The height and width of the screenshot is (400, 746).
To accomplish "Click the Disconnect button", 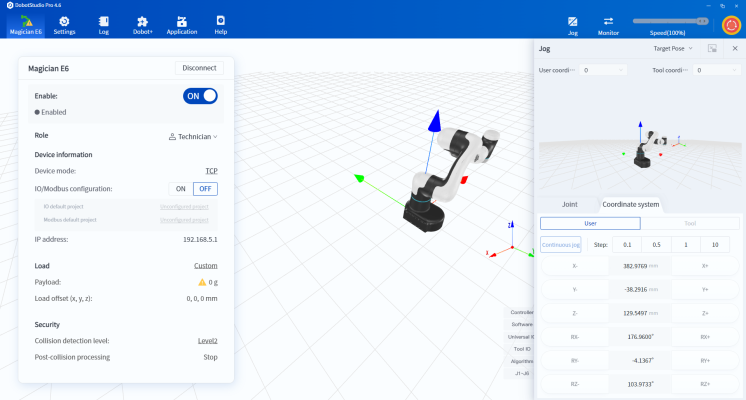I will point(199,68).
